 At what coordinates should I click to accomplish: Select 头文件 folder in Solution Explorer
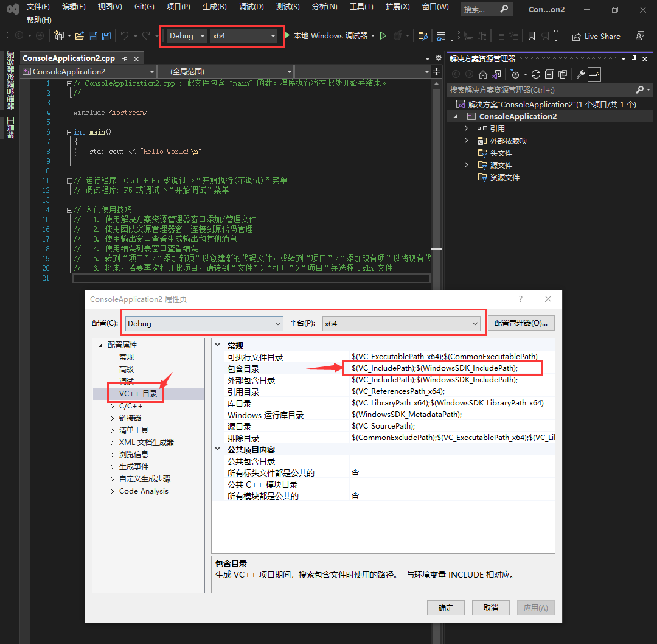(501, 153)
